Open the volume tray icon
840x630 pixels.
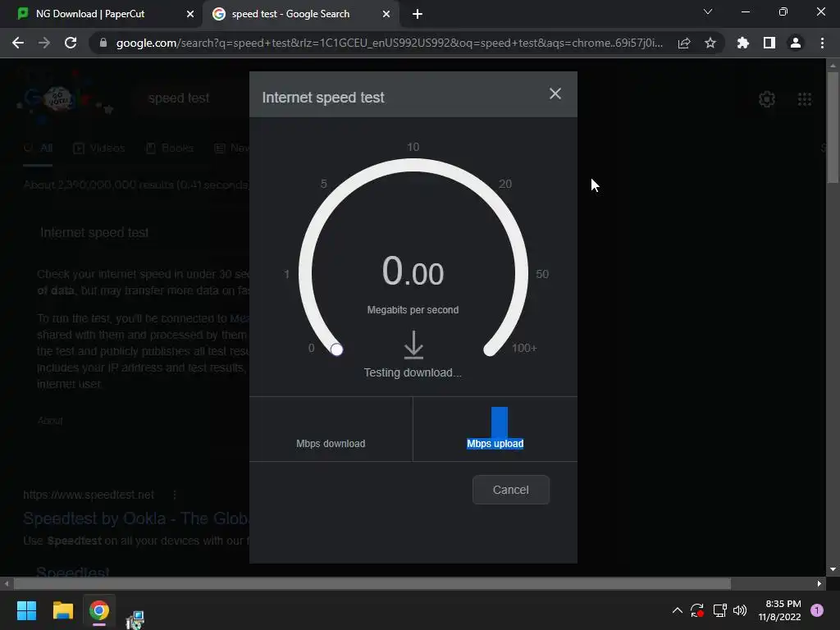tap(740, 610)
